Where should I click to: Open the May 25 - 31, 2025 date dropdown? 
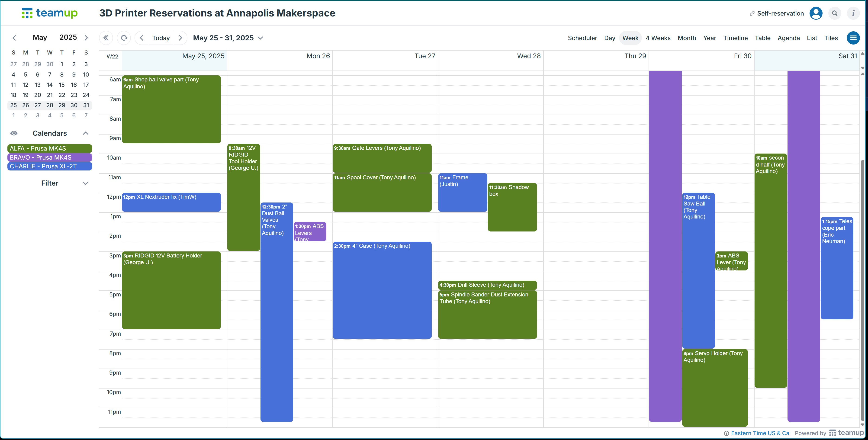[x=228, y=38]
